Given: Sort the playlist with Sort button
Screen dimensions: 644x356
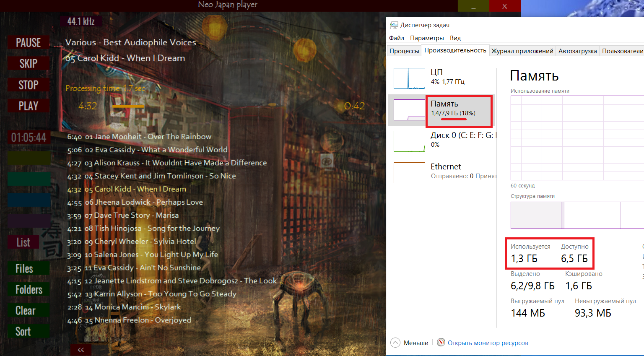Looking at the screenshot, I should click(29, 331).
